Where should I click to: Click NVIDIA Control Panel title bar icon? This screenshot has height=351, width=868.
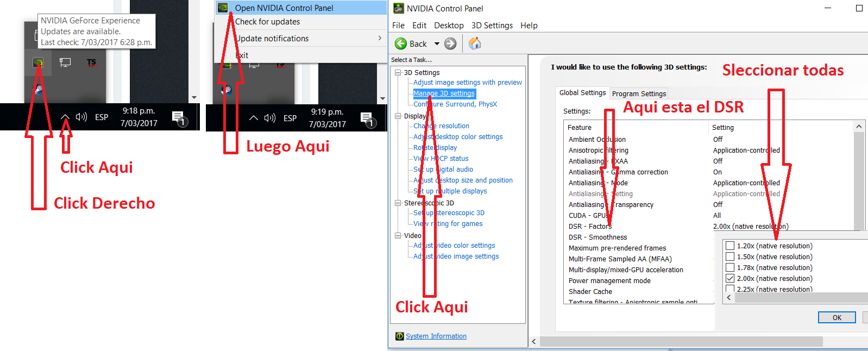click(x=399, y=8)
